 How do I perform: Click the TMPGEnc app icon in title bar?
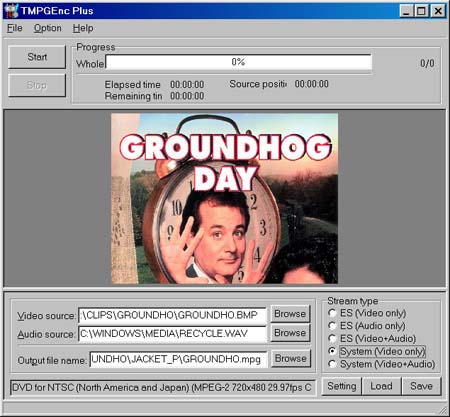click(x=11, y=11)
